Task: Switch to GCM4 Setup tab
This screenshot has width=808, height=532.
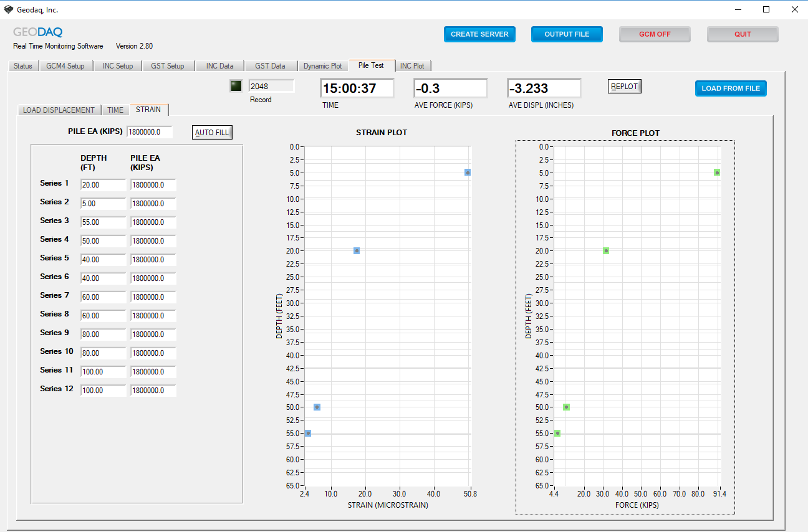Action: (x=65, y=66)
